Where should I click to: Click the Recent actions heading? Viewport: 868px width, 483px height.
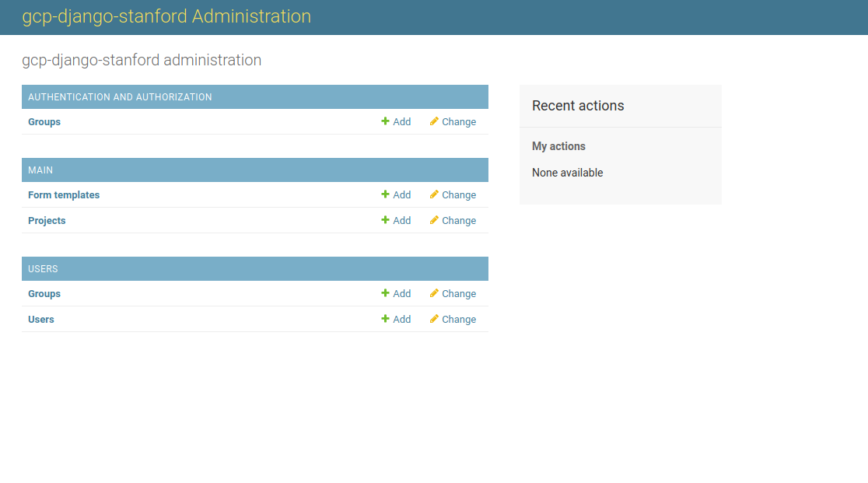(578, 106)
